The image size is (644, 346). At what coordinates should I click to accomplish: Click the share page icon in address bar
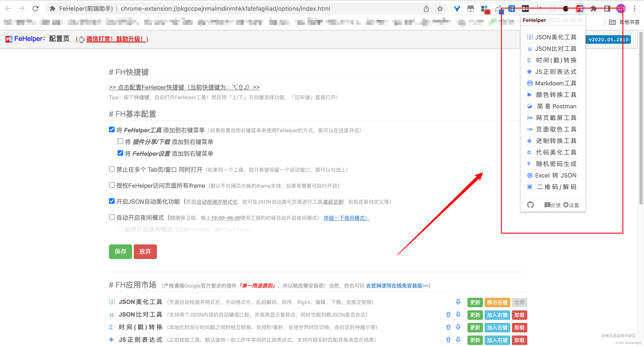(426, 9)
